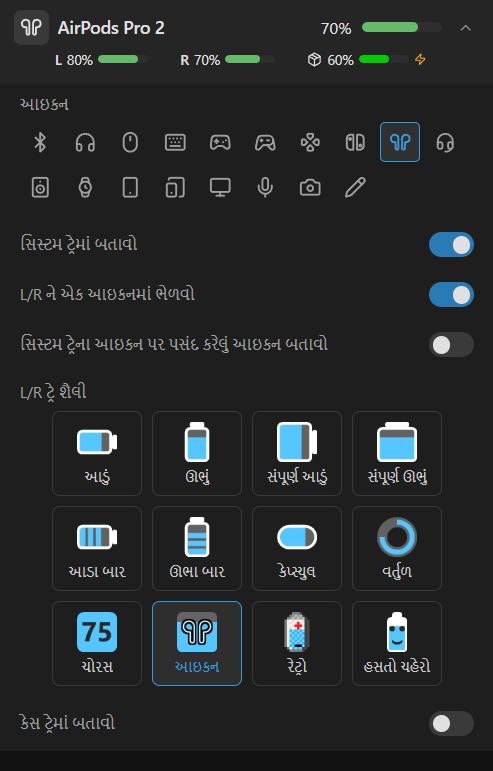493x771 pixels.
Task: Choose the સંપૂર્ણ આડું tray style
Action: [x=297, y=453]
